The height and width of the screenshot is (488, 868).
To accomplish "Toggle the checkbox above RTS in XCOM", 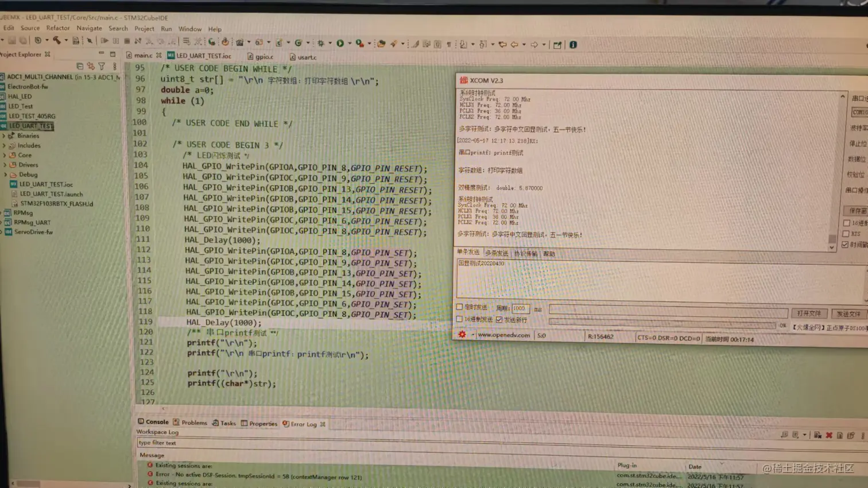I will tap(846, 223).
